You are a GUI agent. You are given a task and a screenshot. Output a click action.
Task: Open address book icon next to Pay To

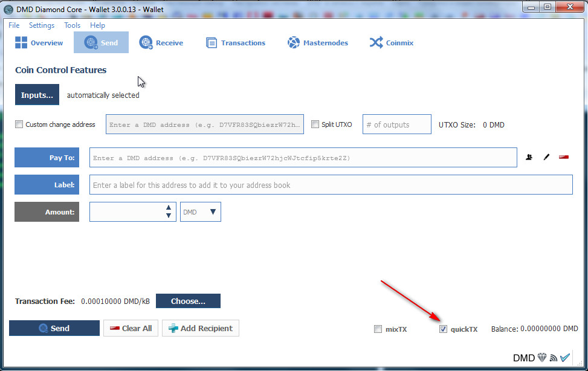[x=529, y=157]
